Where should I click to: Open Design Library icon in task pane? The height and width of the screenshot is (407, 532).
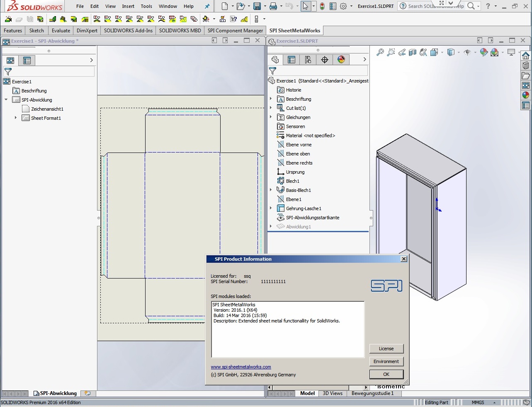click(526, 65)
